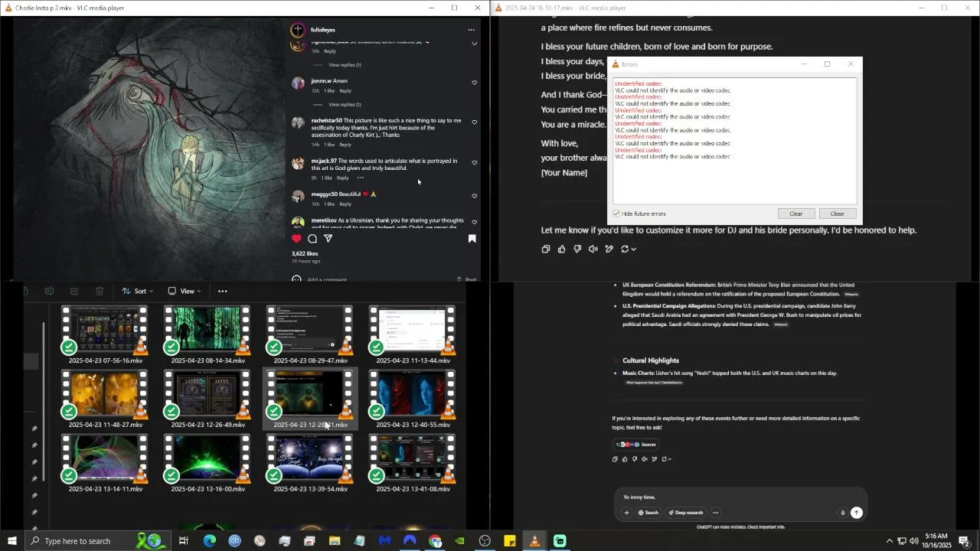Click the Sources button under ChatGPT response
Image resolution: width=980 pixels, height=551 pixels.
pos(635,445)
